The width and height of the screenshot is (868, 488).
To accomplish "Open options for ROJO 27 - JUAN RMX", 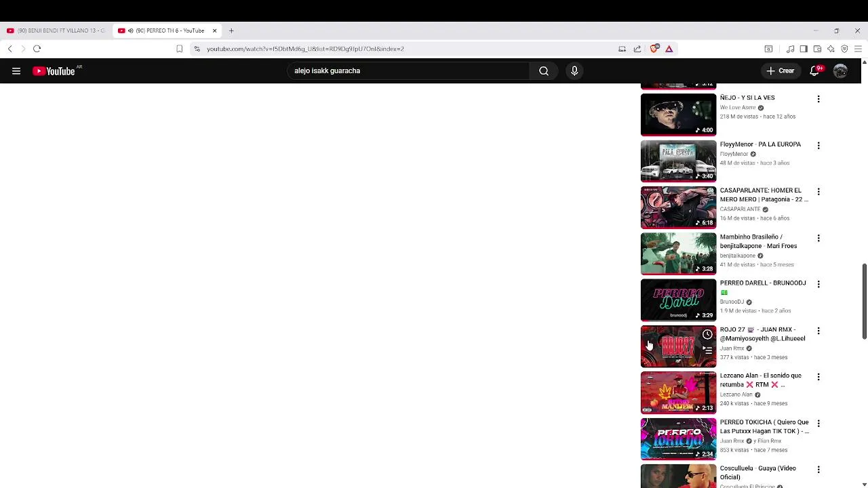I will 818,331.
